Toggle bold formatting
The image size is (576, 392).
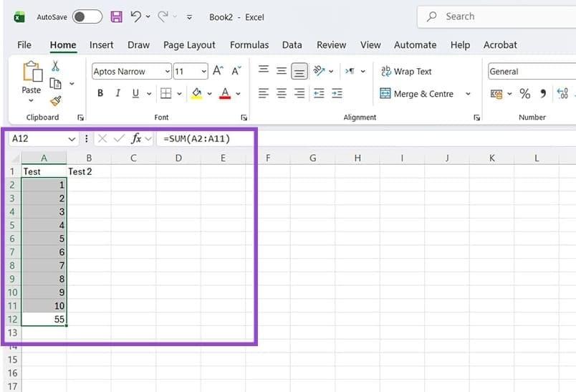point(100,93)
